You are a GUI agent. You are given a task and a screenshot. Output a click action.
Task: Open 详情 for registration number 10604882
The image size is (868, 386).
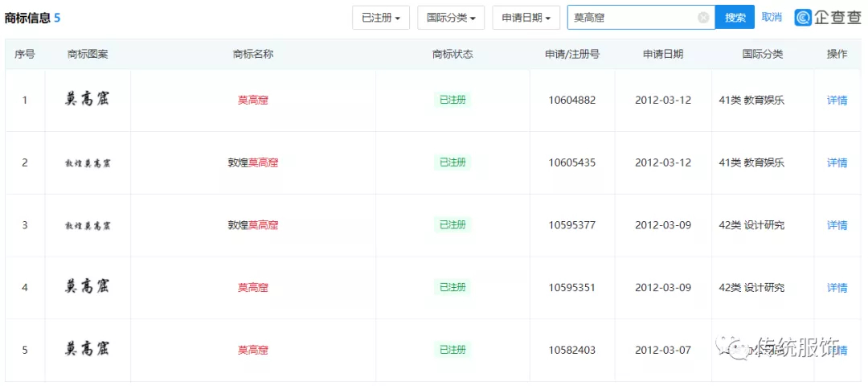(837, 101)
